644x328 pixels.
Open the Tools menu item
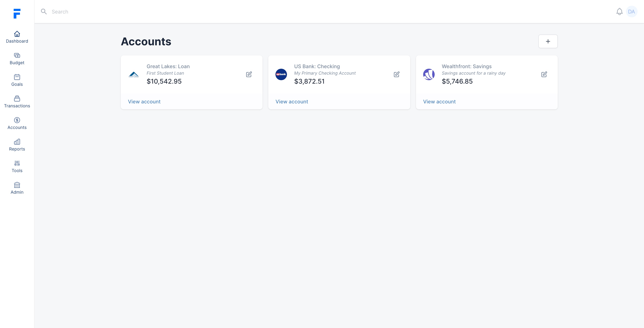point(17,166)
